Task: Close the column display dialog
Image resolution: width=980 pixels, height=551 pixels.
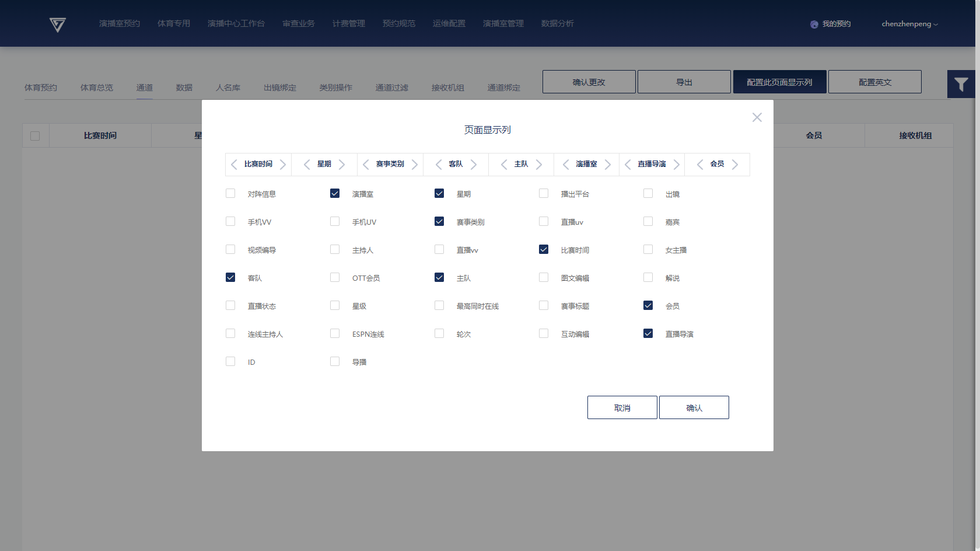Action: point(757,117)
